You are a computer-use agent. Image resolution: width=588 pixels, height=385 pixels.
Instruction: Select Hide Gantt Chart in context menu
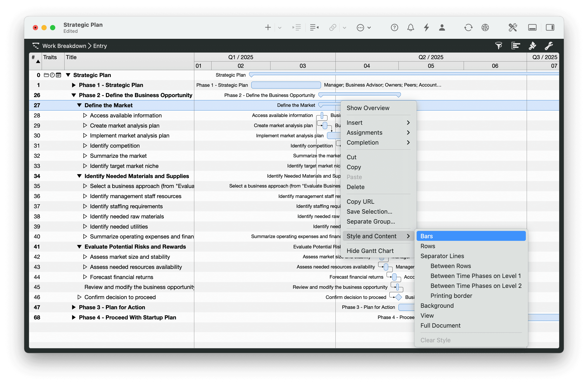pos(370,251)
